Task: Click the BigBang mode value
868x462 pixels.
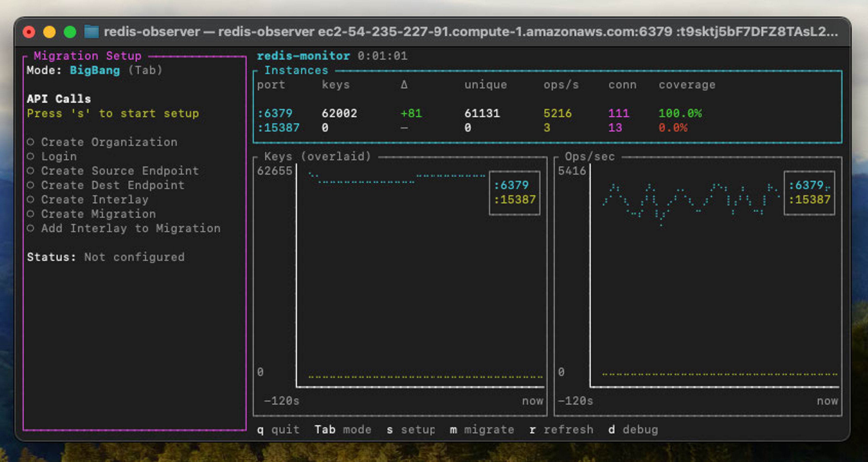Action: point(95,70)
